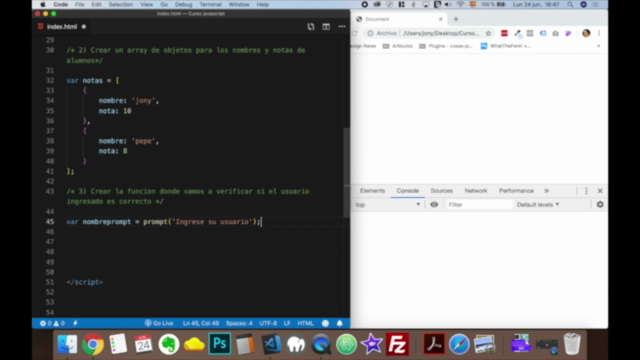Close the DevTools panel
Screen dimensions: 640x360
(600, 191)
